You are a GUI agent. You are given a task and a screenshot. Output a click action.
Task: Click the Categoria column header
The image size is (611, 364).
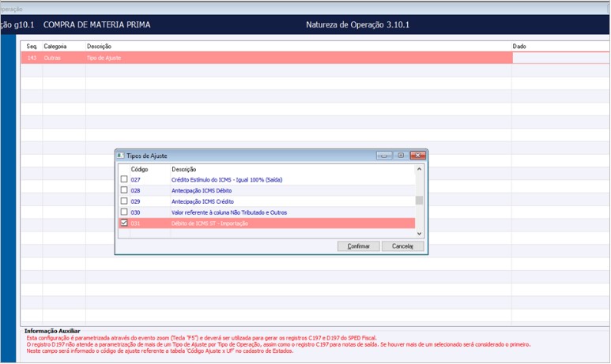tap(55, 47)
